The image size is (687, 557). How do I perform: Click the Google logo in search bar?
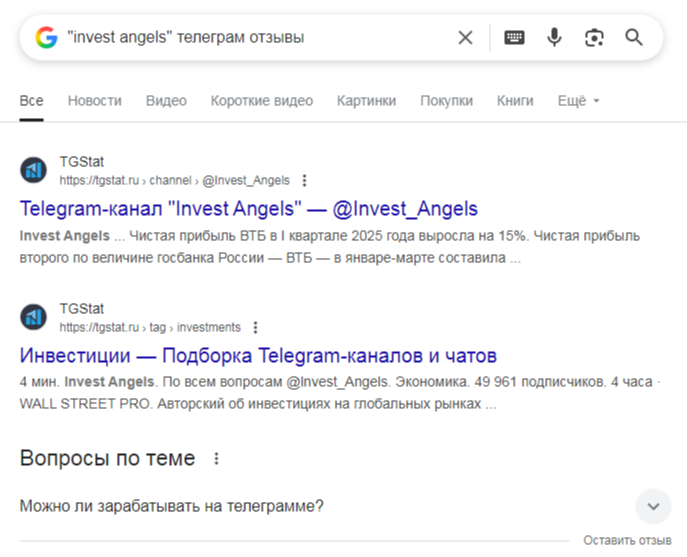(x=46, y=37)
